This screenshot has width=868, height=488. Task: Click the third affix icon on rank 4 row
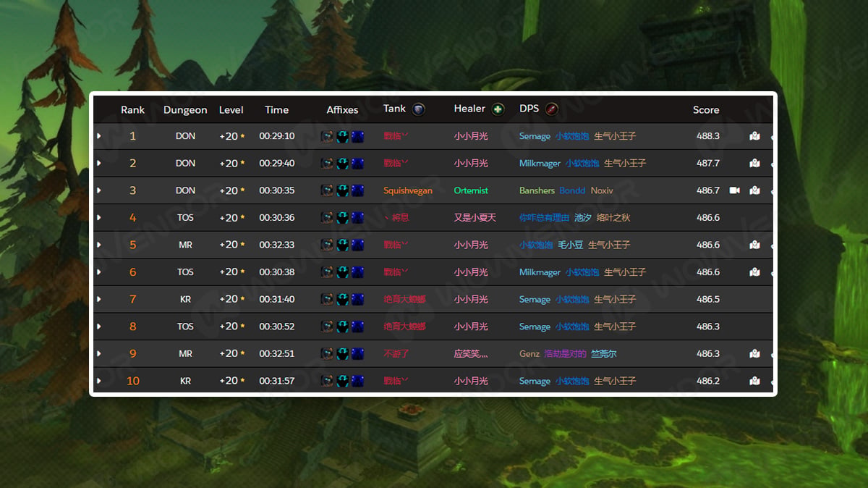click(357, 217)
